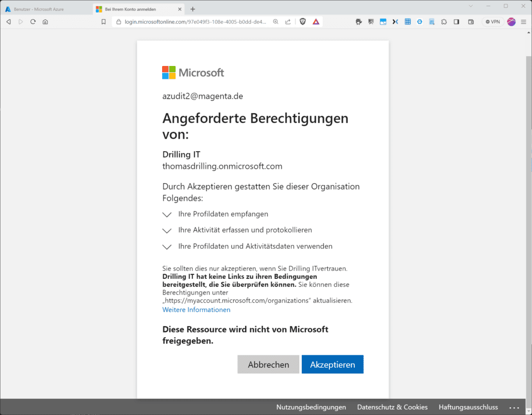The image size is (532, 415).
Task: Open Datenschutz & Cookies footer link
Action: tap(392, 407)
